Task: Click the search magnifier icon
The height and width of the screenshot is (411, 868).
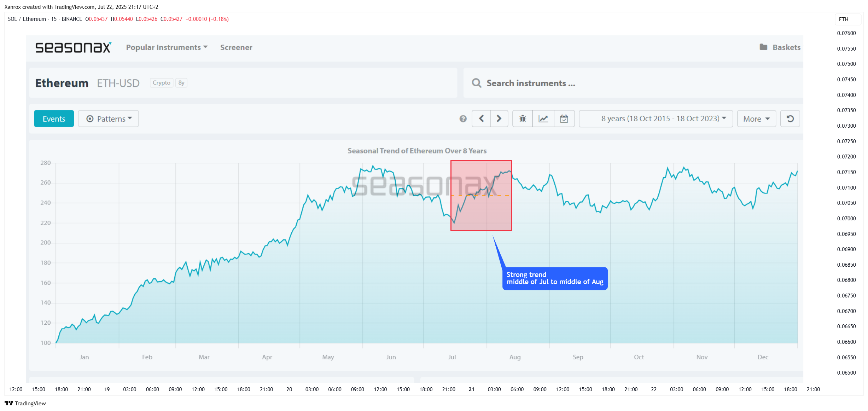Action: (476, 83)
